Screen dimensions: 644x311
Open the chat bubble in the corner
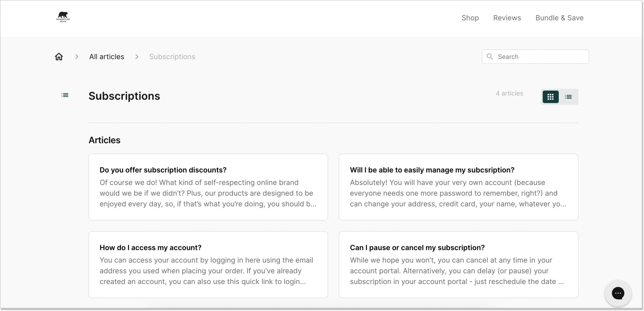tap(618, 293)
